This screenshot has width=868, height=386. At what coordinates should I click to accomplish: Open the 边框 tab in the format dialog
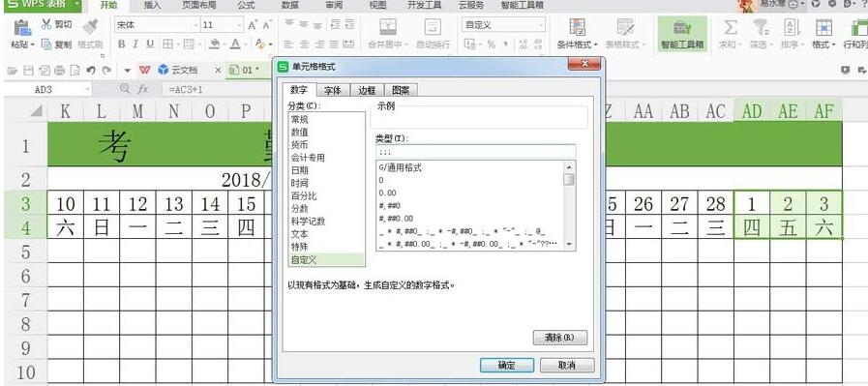coord(367,90)
